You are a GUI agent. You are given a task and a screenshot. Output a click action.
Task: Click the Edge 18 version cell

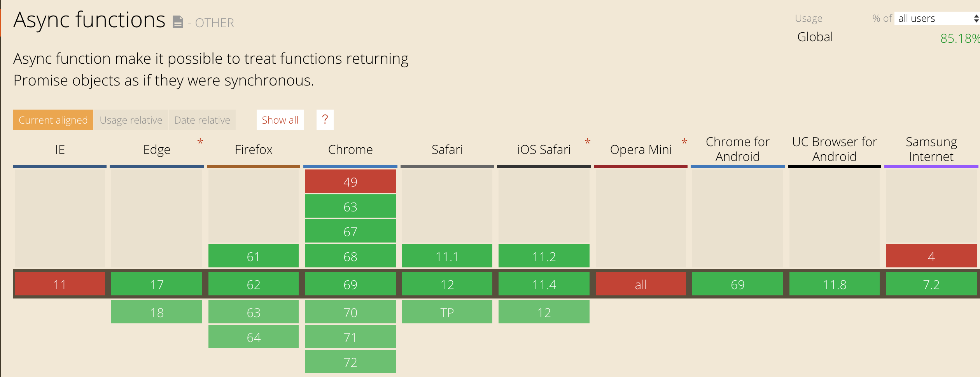pos(157,312)
